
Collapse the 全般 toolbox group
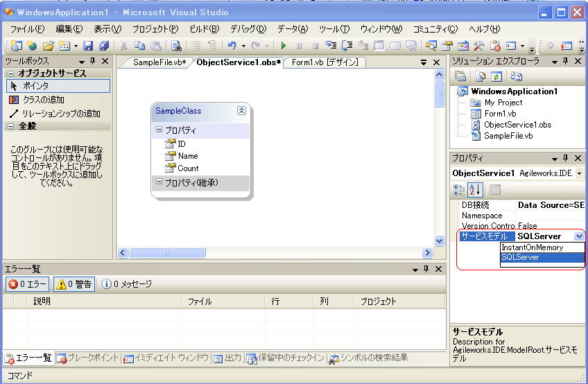point(11,126)
